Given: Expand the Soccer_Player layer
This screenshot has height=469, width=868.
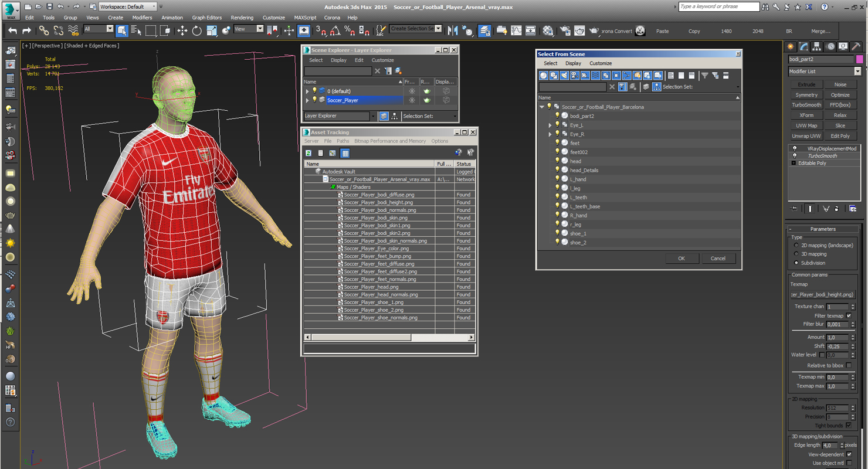Looking at the screenshot, I should 307,100.
